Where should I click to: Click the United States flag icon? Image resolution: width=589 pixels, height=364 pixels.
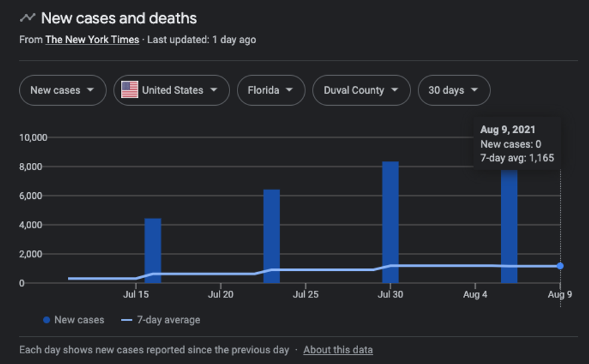[x=129, y=90]
